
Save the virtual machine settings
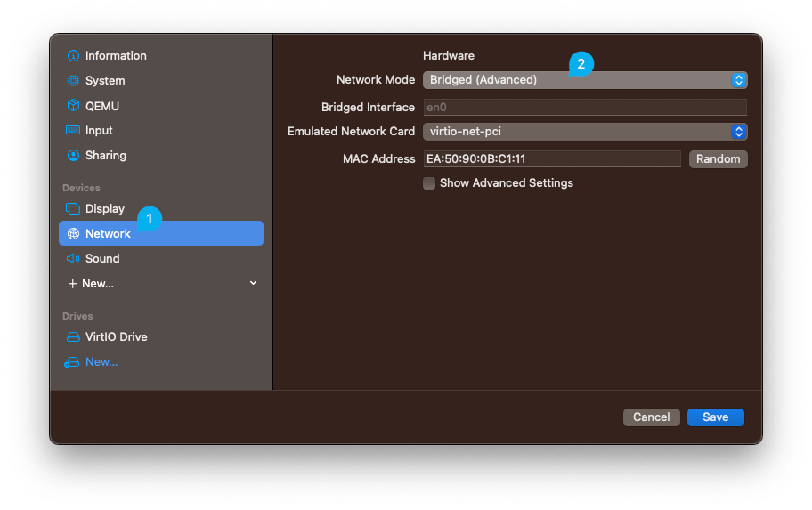[x=715, y=417]
